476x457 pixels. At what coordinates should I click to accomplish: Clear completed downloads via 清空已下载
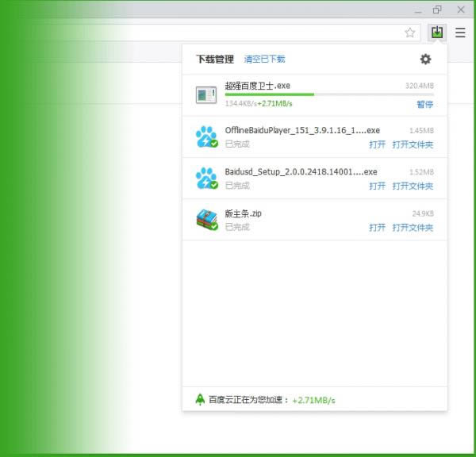click(x=264, y=60)
